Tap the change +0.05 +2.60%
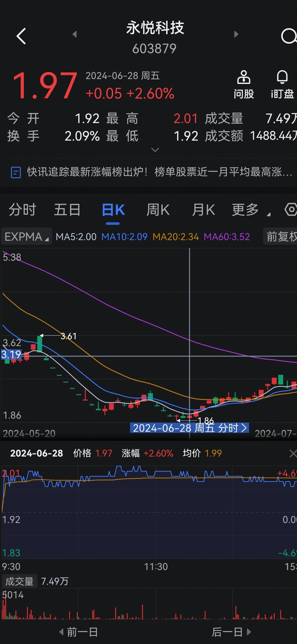Image resolution: width=297 pixels, height=644 pixels. tap(130, 94)
